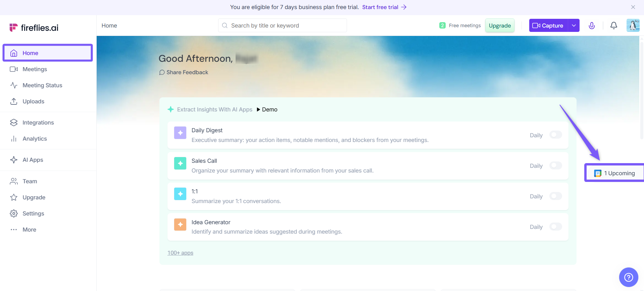Screen dimensions: 644x291
Task: Open the microphone recording icon
Action: click(x=592, y=26)
